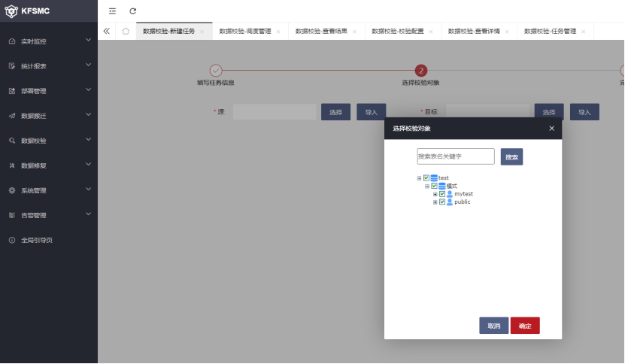Open the 全局引导页 menu item
Image resolution: width=625 pixels, height=364 pixels.
(49, 240)
